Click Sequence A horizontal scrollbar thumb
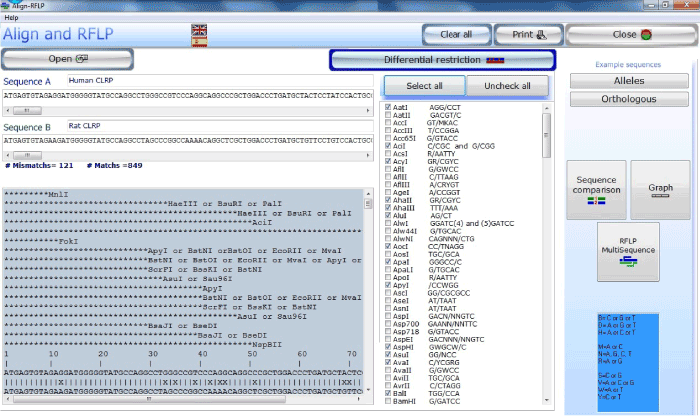This screenshot has height=419, width=700. (x=27, y=110)
